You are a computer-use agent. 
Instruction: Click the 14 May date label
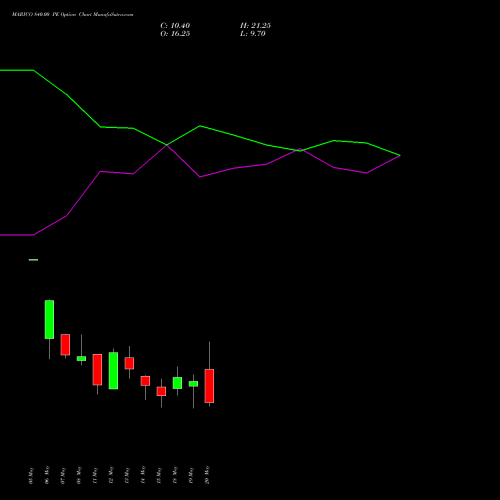143,475
